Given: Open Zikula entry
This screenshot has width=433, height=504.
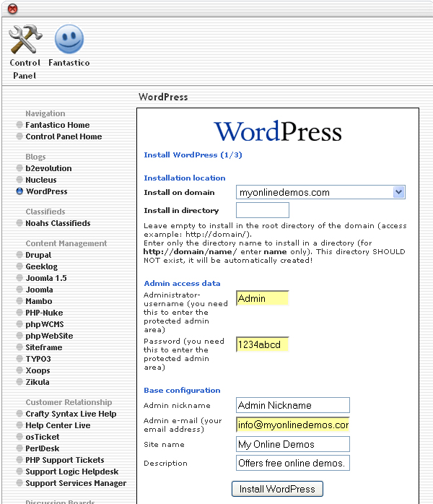Looking at the screenshot, I should [x=38, y=382].
